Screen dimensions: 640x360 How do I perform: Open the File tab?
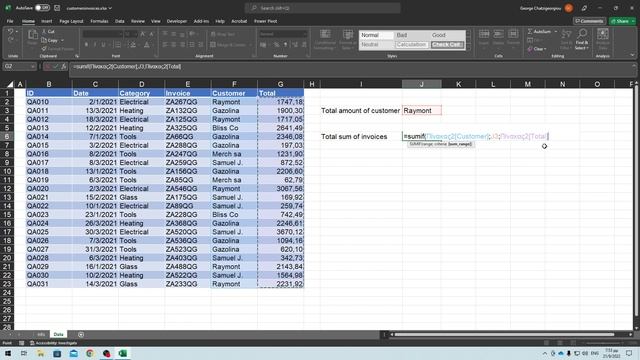click(10, 21)
